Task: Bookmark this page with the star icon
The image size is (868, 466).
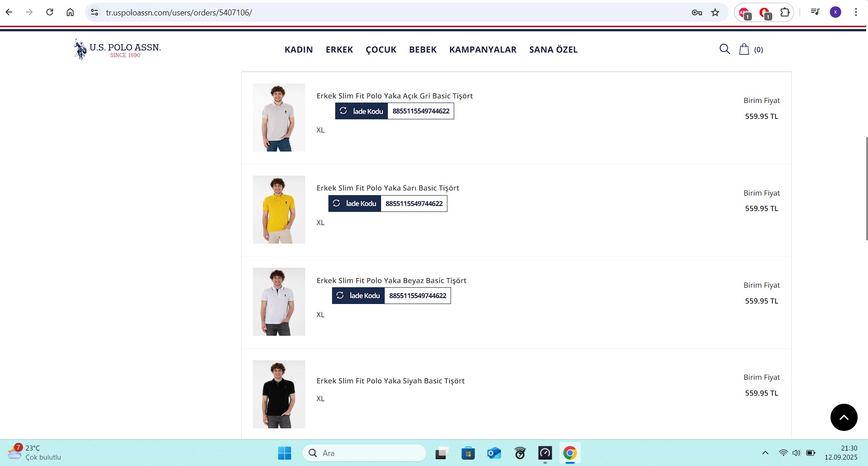Action: tap(715, 12)
